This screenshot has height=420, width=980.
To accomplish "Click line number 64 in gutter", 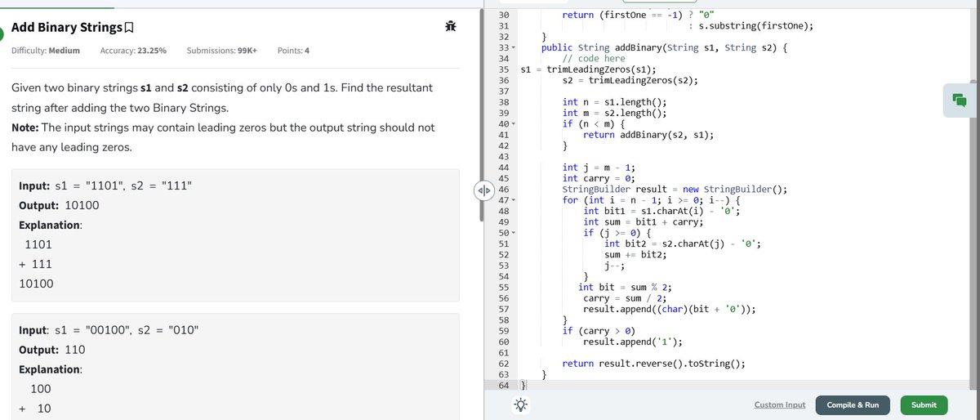I will [503, 385].
